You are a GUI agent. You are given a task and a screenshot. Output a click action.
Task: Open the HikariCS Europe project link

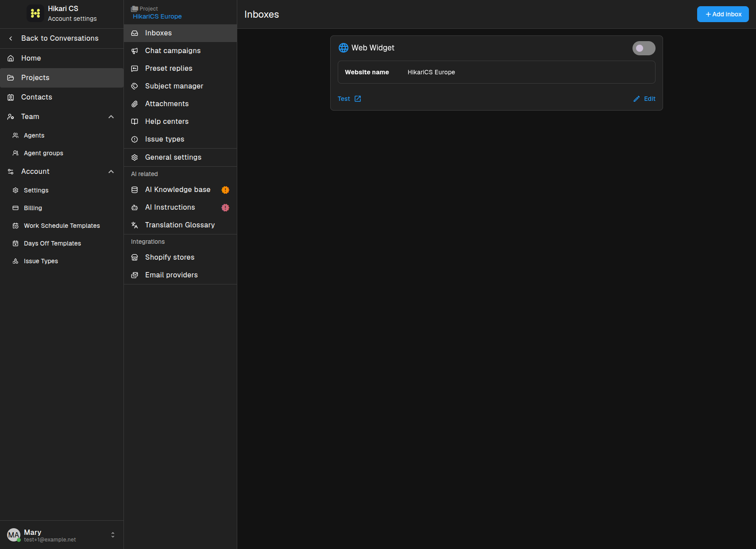(157, 16)
